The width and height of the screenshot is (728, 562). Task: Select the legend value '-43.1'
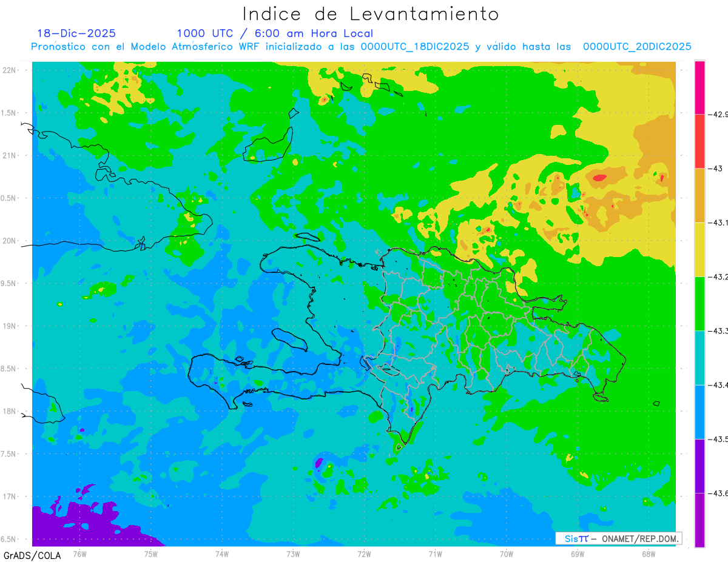coord(718,222)
